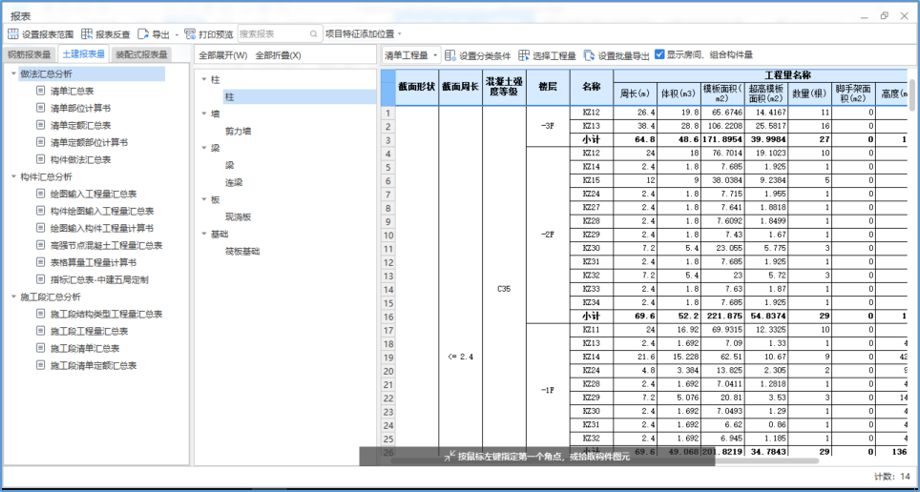Expand the 项目特征添加位置 dropdown
Screen dimensions: 920x492
click(362, 34)
